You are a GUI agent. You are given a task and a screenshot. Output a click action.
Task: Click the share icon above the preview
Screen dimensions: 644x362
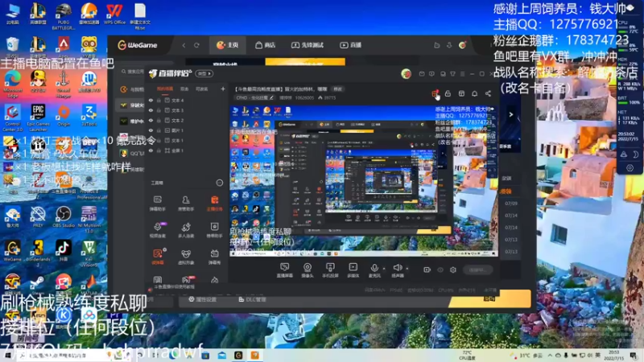[x=488, y=93]
